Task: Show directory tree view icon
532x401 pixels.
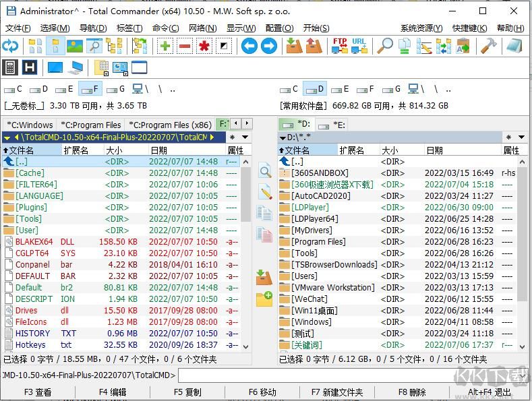Action: click(x=115, y=46)
